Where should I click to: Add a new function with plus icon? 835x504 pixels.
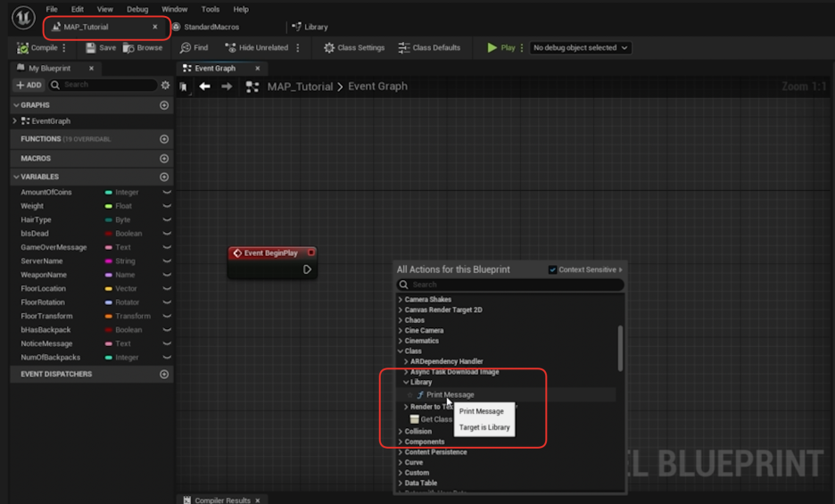point(164,139)
